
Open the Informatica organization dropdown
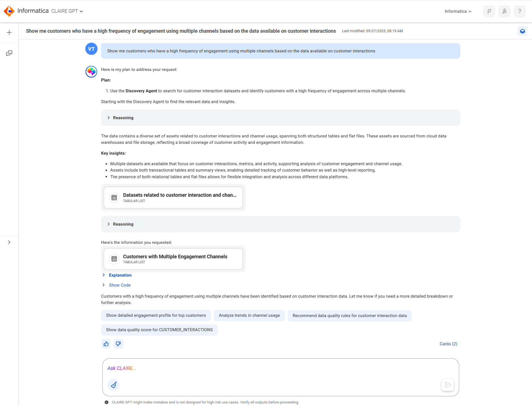(458, 11)
